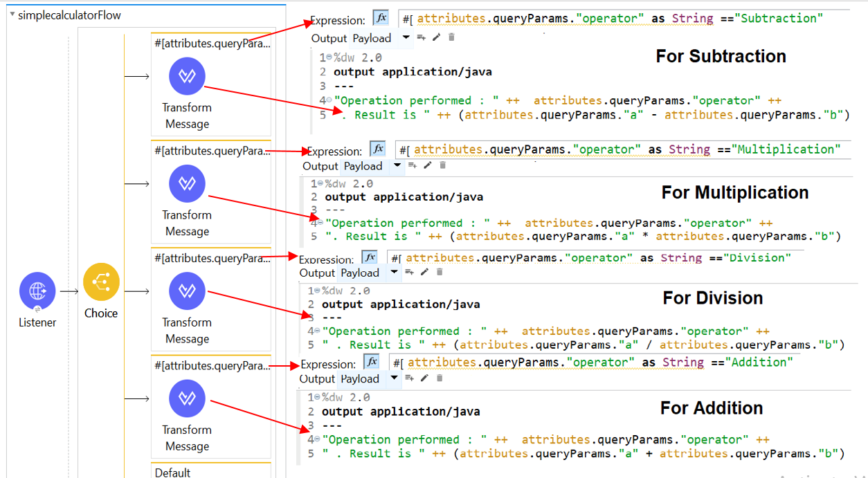Click trash delete icon in the Division output toolbar
Screen dimensions: 868x478
[440, 272]
